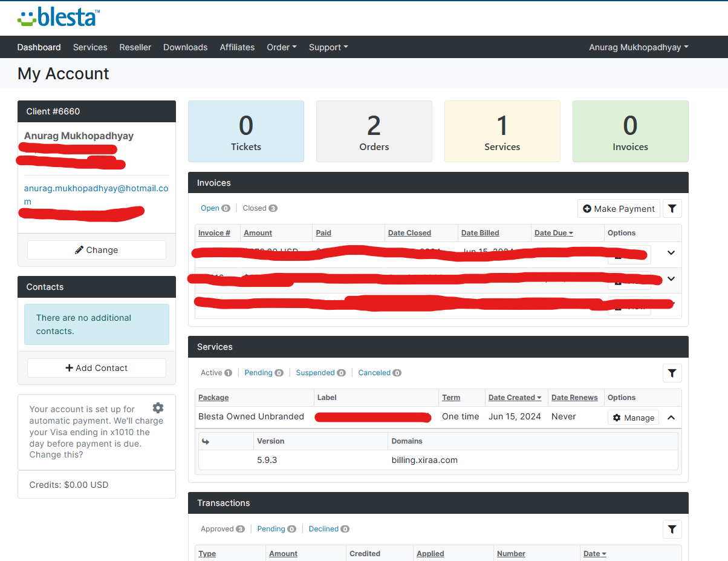Sort transactions by Date column
Screen dimensions: 728x561
595,554
